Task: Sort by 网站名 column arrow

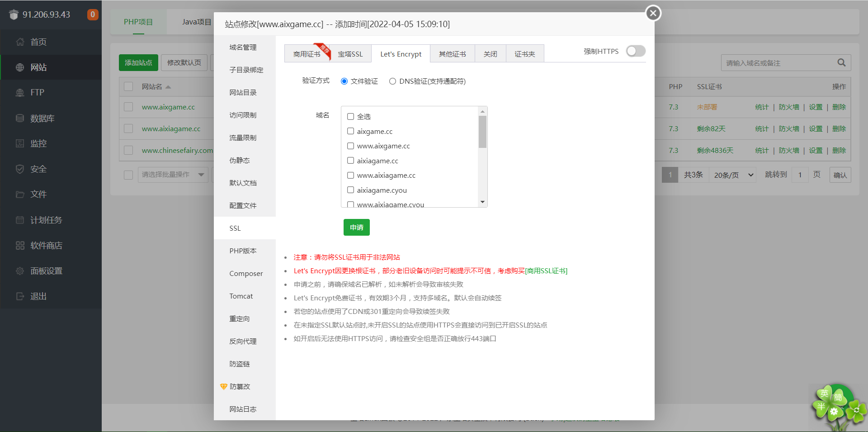Action: click(x=168, y=87)
